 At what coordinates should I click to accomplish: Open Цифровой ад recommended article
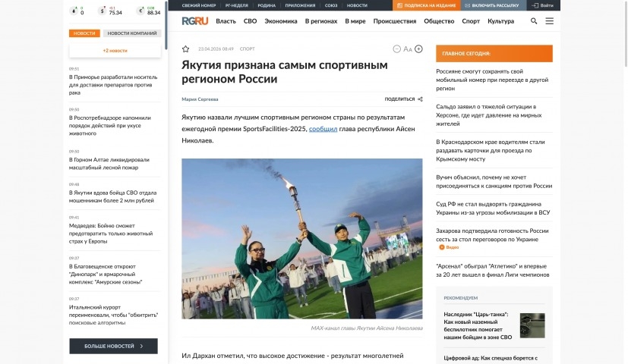pyautogui.click(x=491, y=358)
